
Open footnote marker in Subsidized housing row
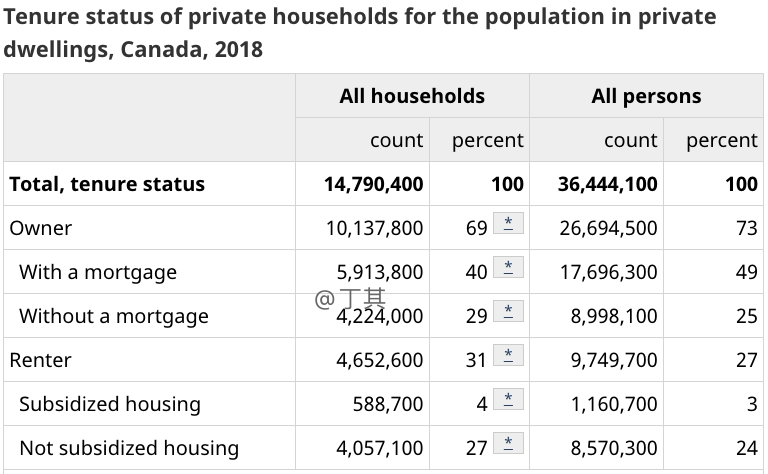tap(508, 400)
